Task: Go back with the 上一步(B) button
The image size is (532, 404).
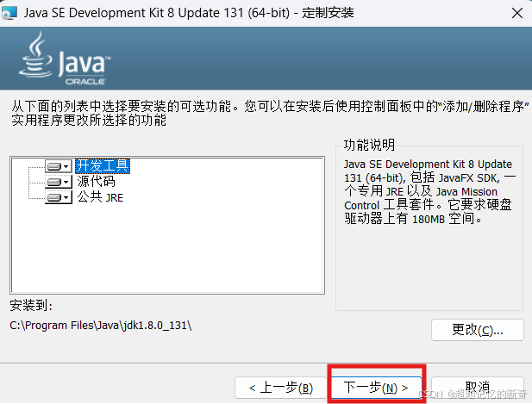Action: [x=281, y=388]
